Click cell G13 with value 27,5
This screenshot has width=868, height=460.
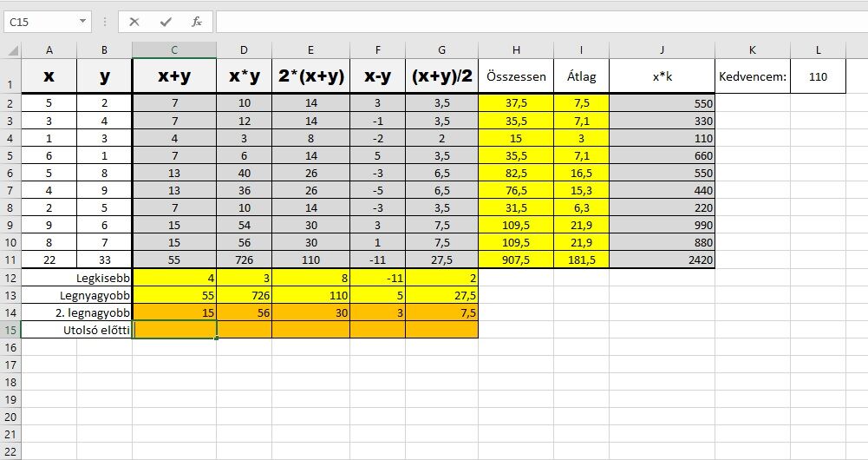point(441,295)
